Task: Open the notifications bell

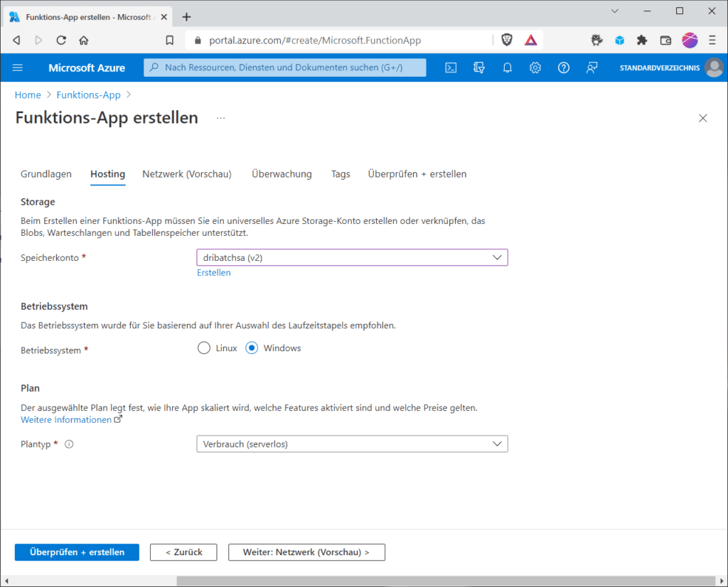Action: click(x=508, y=68)
